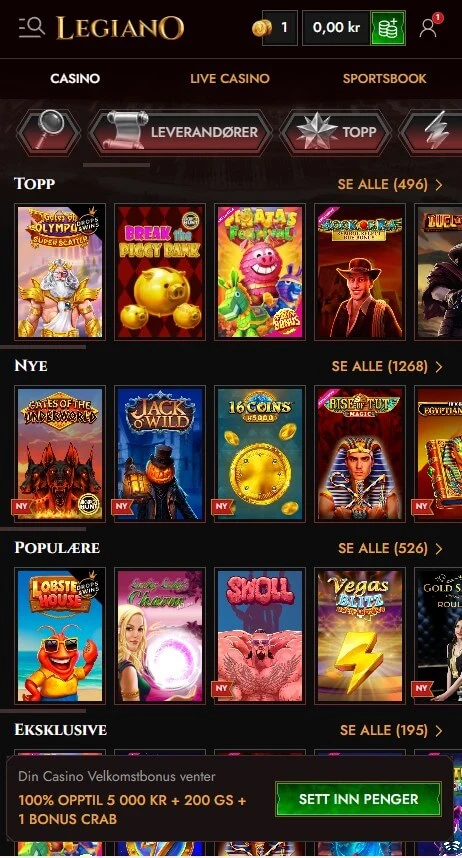
Task: Select the Casino tab
Action: point(75,78)
